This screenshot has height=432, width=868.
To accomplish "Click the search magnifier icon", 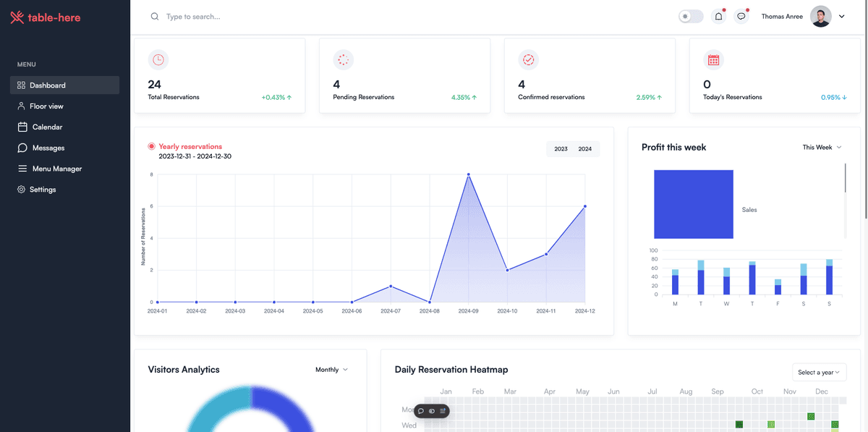I will (155, 17).
